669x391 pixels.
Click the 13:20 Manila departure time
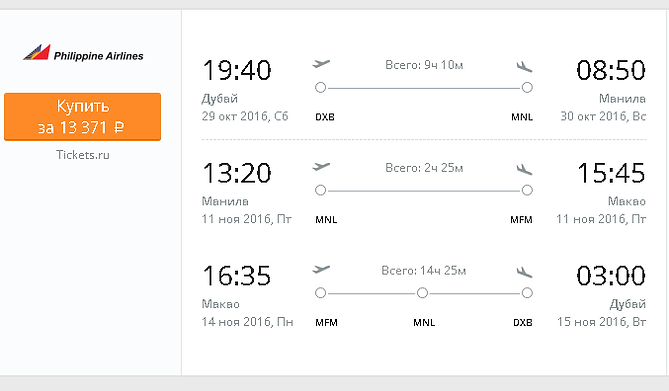(x=237, y=173)
